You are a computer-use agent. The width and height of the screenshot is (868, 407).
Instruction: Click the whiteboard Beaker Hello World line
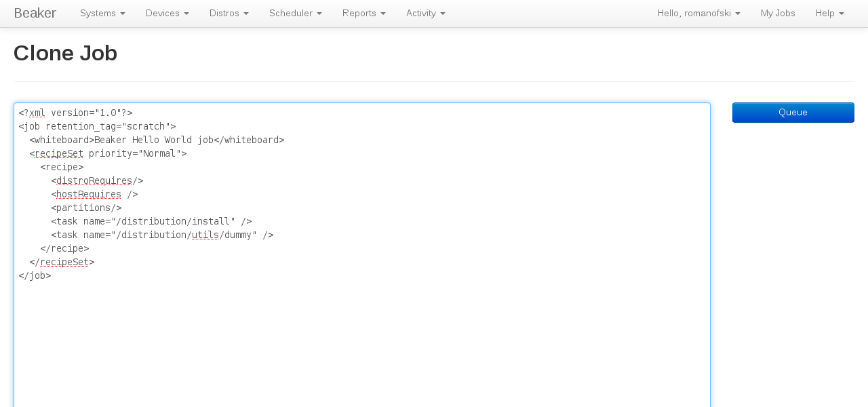click(x=157, y=140)
